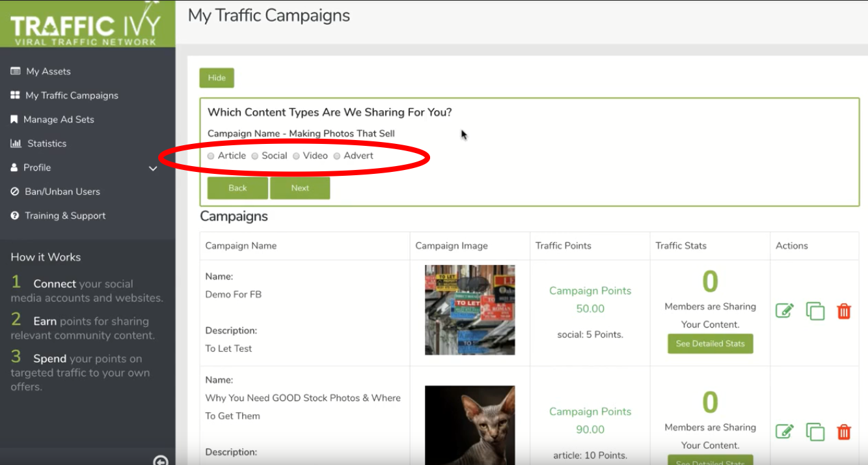
Task: Click the Campaign Name column header
Action: click(241, 246)
